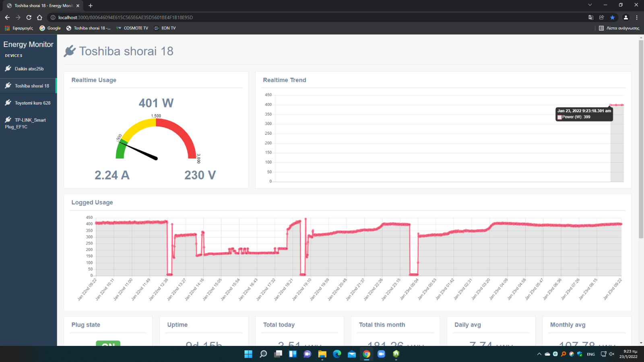Open the Toshiba shorai 18 bookmark
This screenshot has height=362, width=644.
pyautogui.click(x=89, y=28)
